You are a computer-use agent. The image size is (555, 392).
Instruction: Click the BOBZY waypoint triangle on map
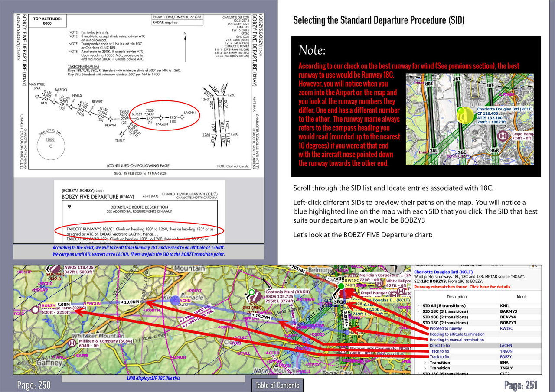click(x=40, y=306)
